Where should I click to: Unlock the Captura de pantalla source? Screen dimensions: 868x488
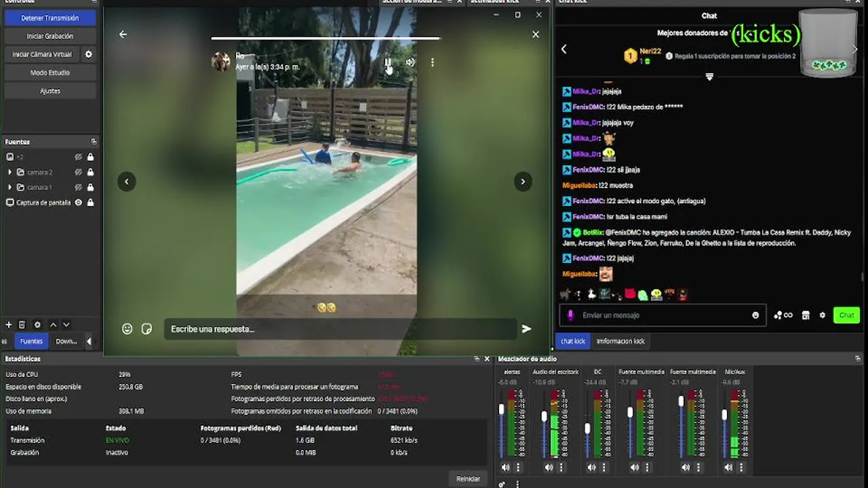click(90, 202)
